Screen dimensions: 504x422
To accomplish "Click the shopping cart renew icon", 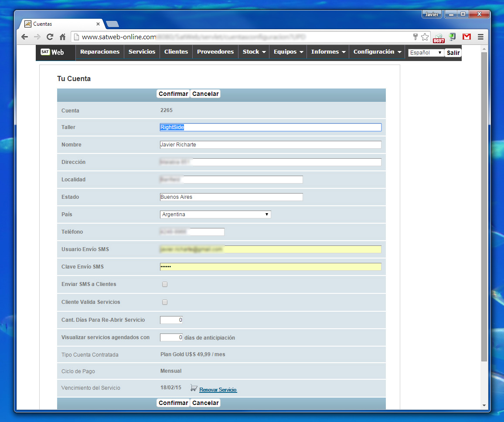I will (x=194, y=388).
